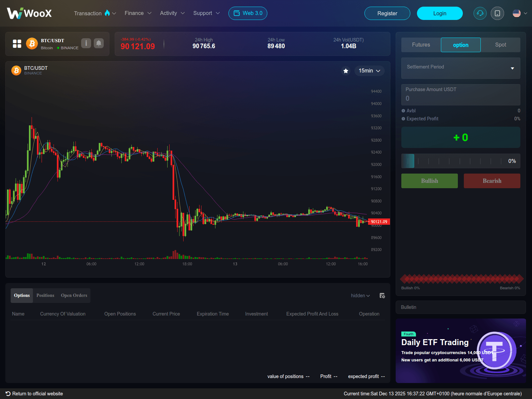
Task: Click the purchase percentage slider handle
Action: point(408,161)
